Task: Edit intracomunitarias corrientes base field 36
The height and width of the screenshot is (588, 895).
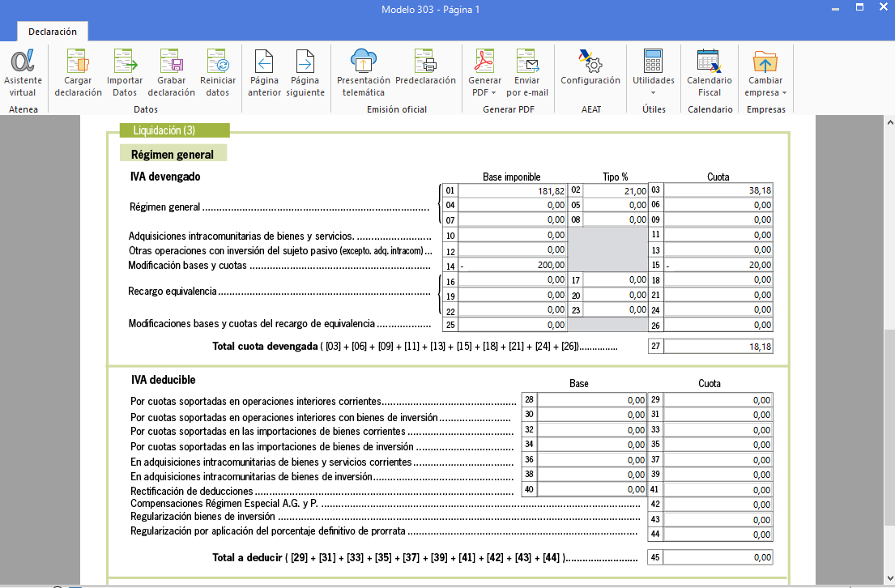Action: click(592, 459)
